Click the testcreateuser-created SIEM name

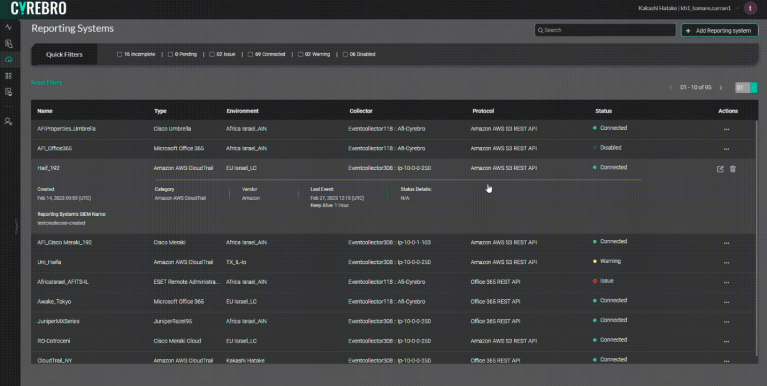coord(61,223)
